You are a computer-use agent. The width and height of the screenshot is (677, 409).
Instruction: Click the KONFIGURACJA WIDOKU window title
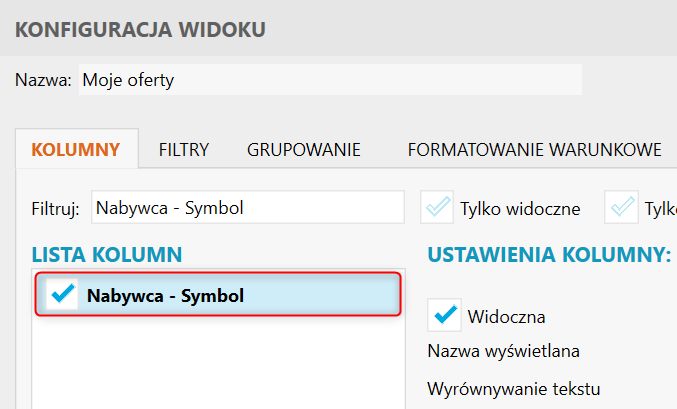140,29
